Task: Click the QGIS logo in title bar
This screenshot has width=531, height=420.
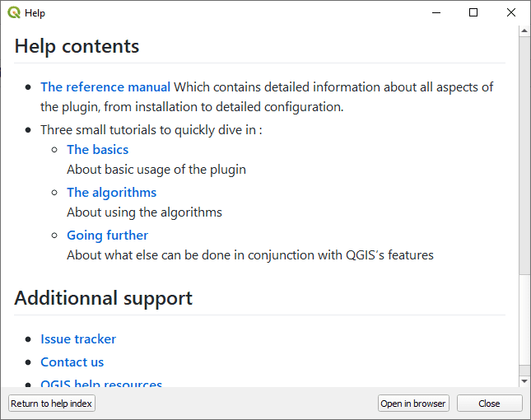Action: pos(14,13)
